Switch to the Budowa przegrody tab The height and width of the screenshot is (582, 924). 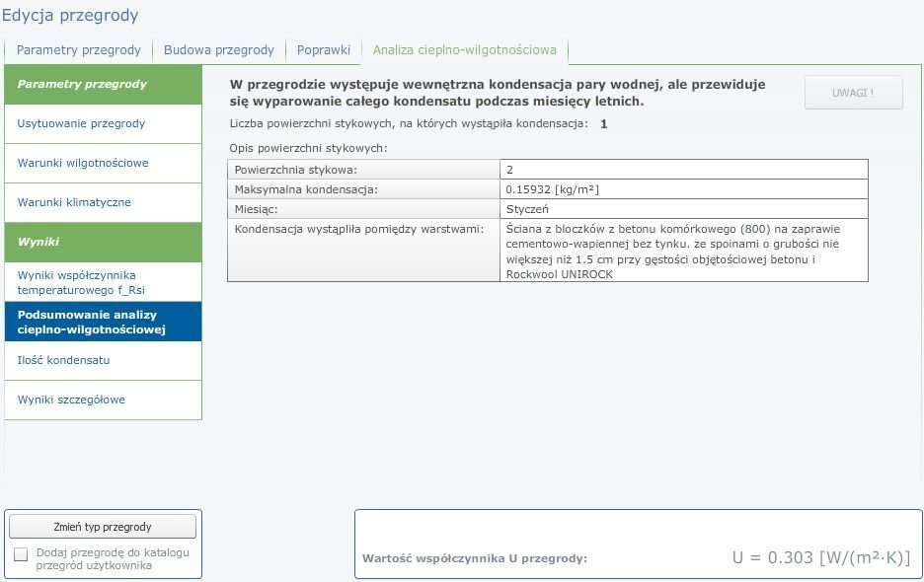(219, 50)
